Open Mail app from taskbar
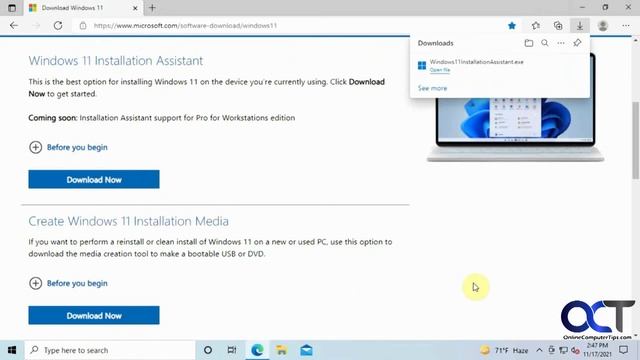The width and height of the screenshot is (640, 360). (x=306, y=350)
